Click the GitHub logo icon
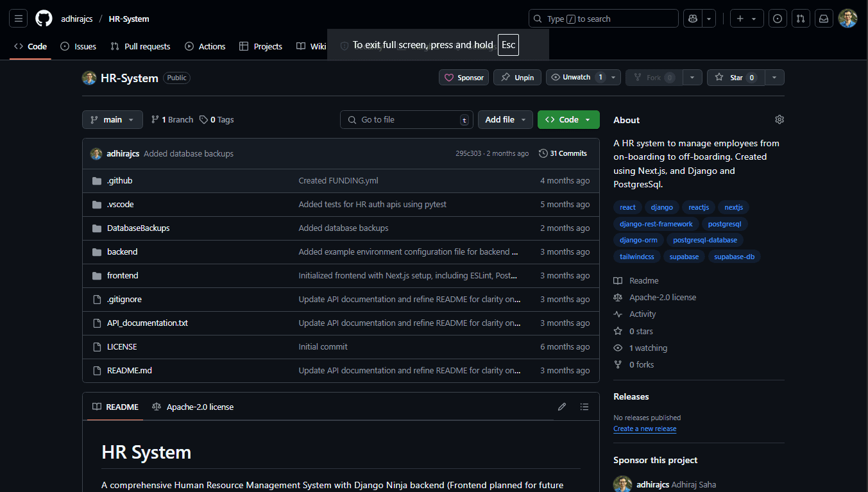The width and height of the screenshot is (868, 492). (44, 19)
